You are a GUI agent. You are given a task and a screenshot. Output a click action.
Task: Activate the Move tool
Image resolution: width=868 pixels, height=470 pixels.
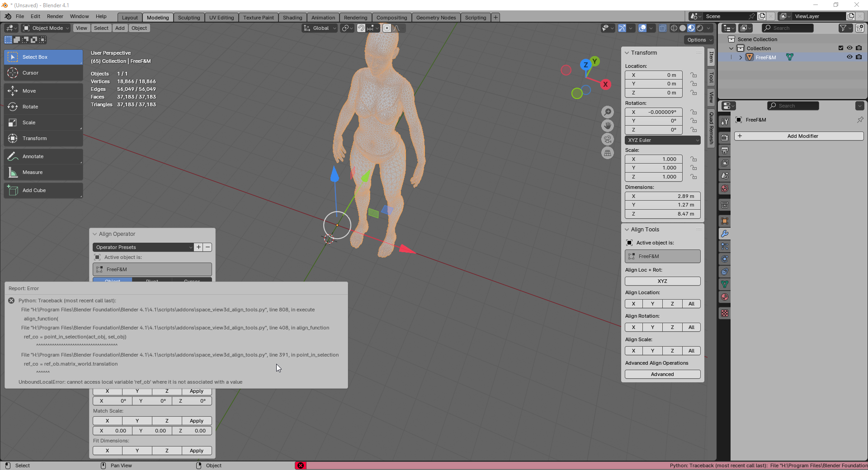tap(43, 91)
